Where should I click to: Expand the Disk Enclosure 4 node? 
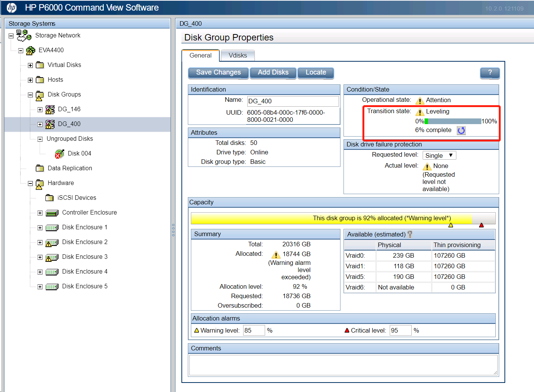[40, 272]
